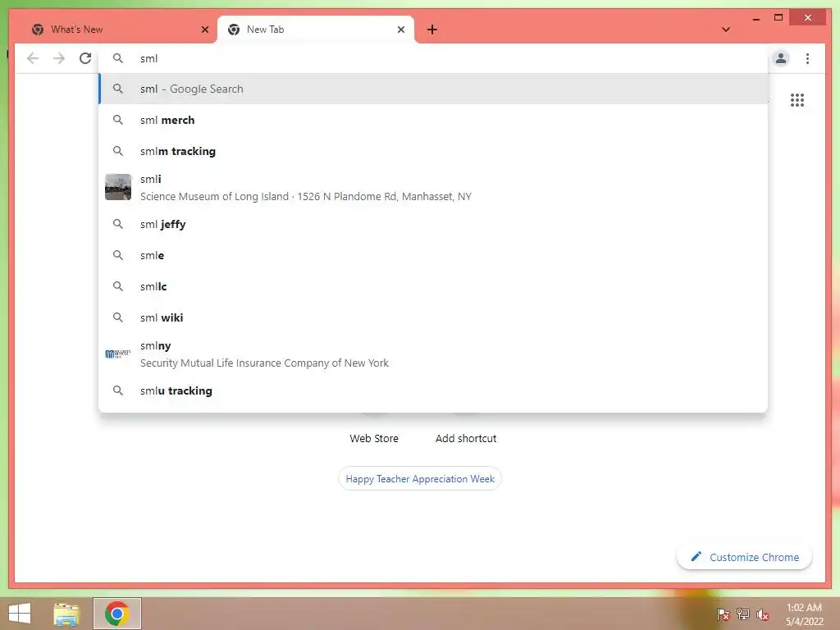This screenshot has width=840, height=630.
Task: Click the browser back arrow
Action: pyautogui.click(x=33, y=58)
